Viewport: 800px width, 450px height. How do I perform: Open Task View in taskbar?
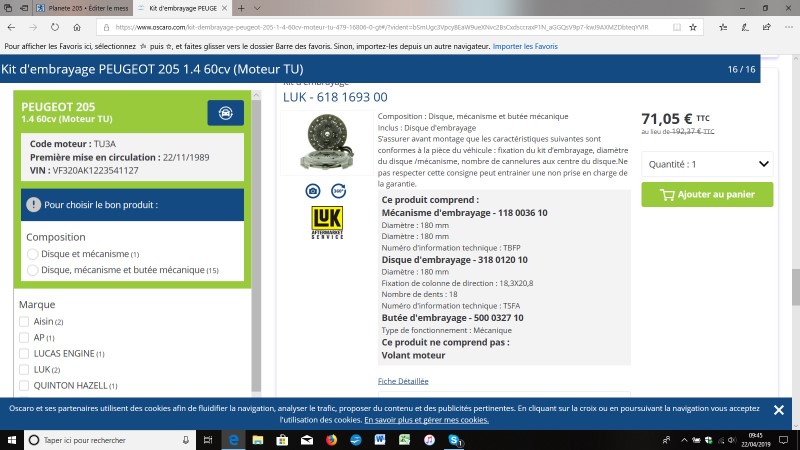tap(208, 440)
